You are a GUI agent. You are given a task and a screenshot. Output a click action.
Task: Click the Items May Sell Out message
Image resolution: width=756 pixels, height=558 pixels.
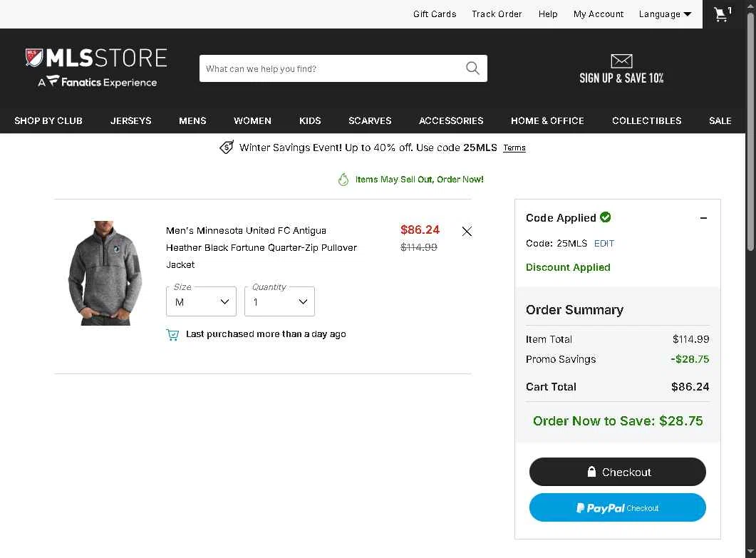coord(420,180)
